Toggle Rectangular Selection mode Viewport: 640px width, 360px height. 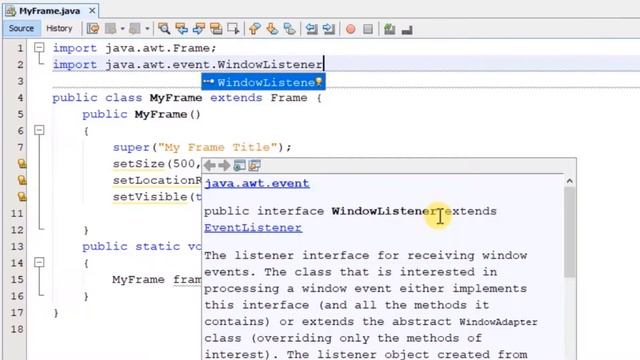point(233,29)
